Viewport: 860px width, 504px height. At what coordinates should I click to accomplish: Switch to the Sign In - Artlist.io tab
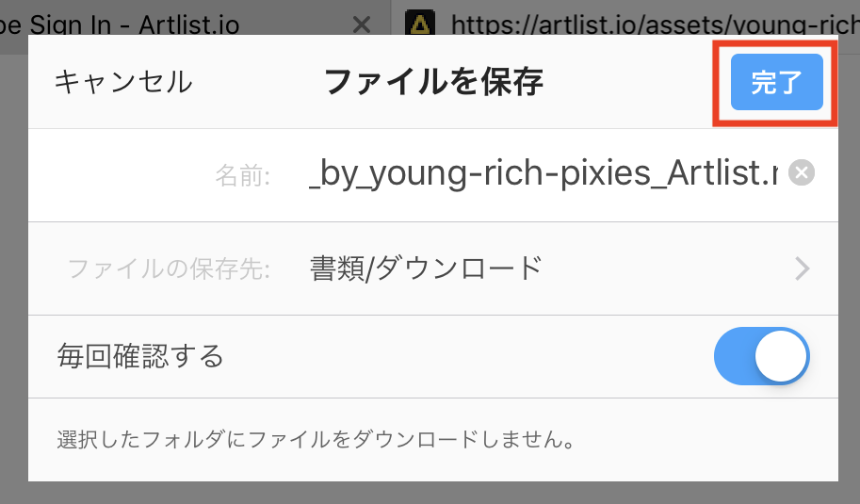pos(170,24)
